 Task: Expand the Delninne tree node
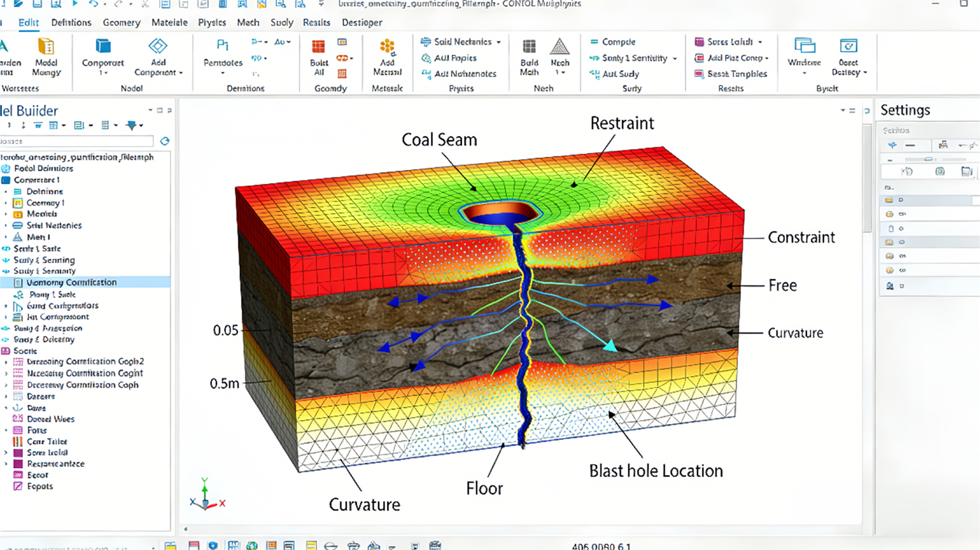pyautogui.click(x=6, y=192)
